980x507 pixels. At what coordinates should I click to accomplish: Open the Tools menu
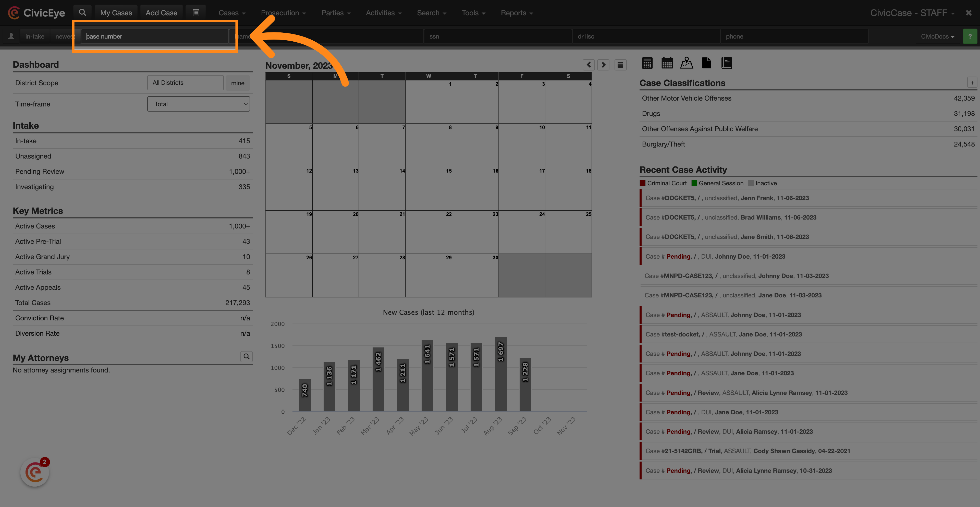tap(473, 13)
